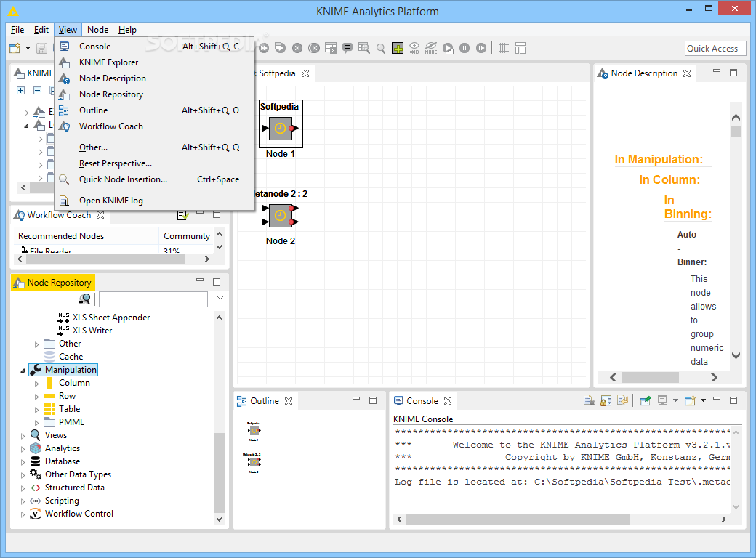Screen dimensions: 756x558
Task: Click the Node Repository search icon
Action: tap(84, 299)
